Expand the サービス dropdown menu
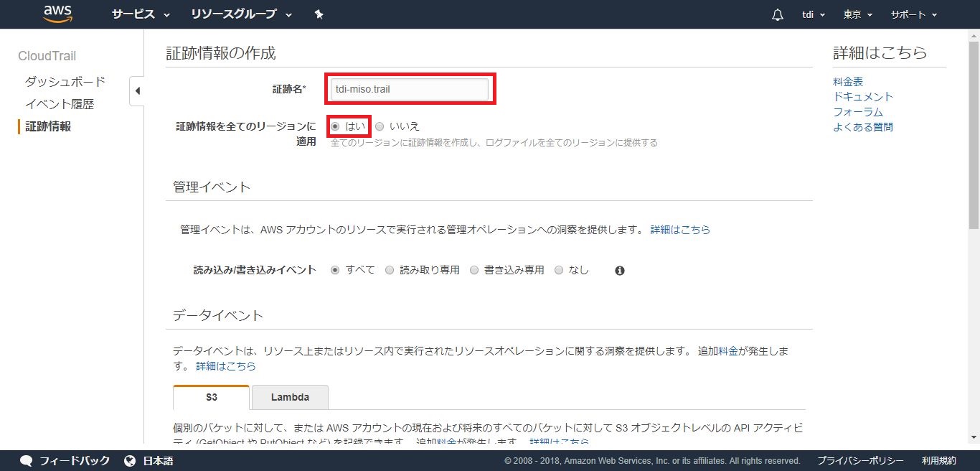Screen dimensions: 980x471 click(x=141, y=14)
